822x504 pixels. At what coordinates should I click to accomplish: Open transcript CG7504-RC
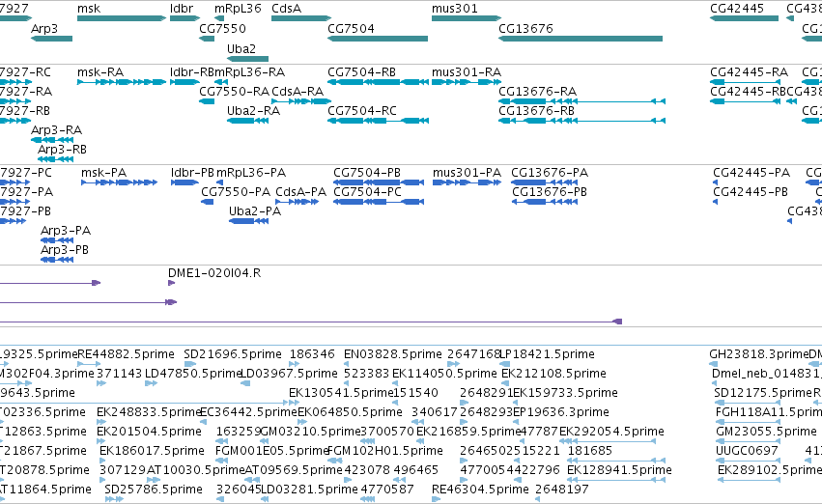tap(361, 110)
